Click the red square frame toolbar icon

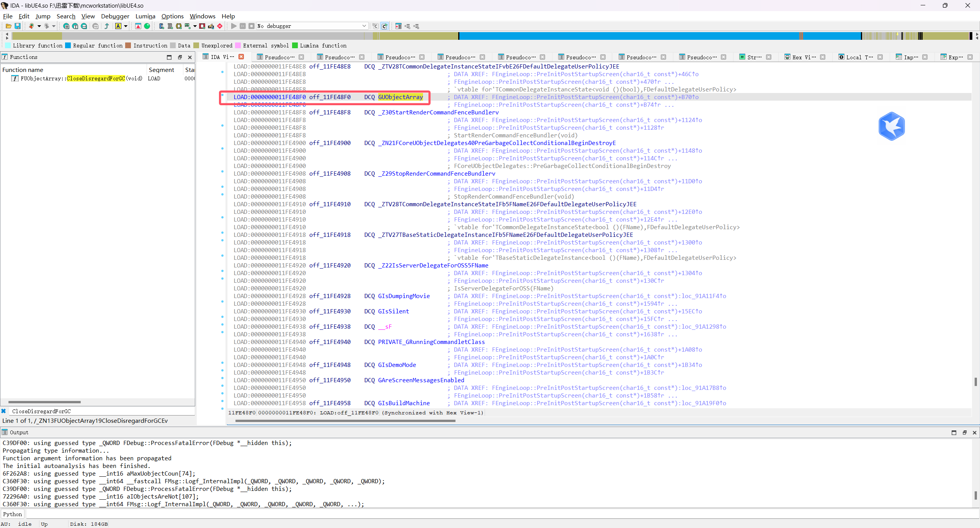(202, 26)
